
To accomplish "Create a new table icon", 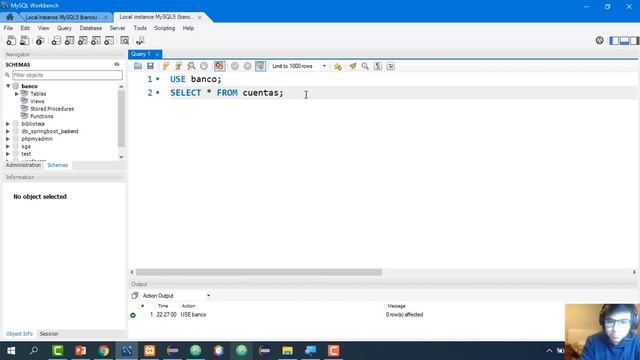I will coord(69,40).
